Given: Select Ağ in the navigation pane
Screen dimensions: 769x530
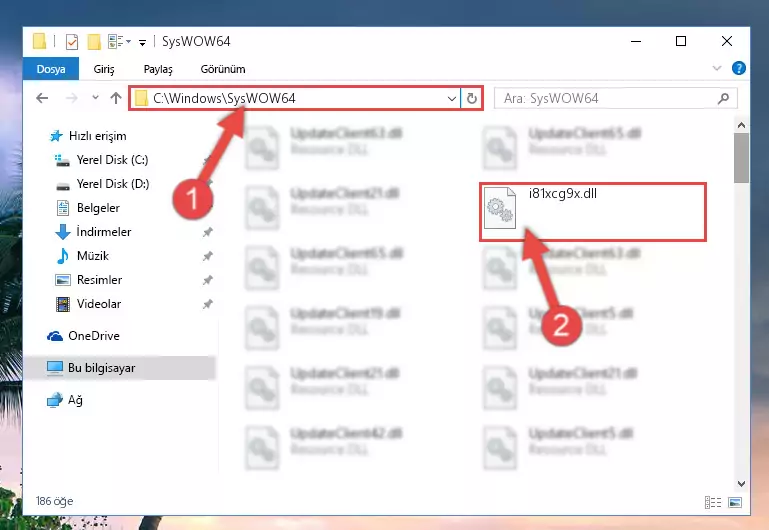Looking at the screenshot, I should (75, 400).
